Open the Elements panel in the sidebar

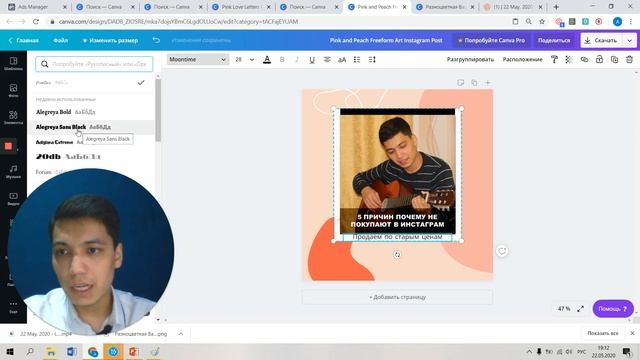(x=13, y=117)
